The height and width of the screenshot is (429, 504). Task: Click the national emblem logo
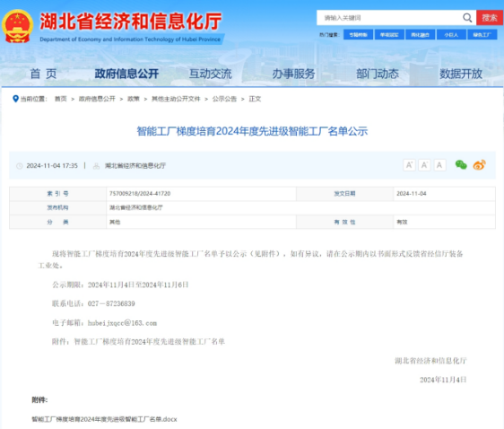click(17, 26)
